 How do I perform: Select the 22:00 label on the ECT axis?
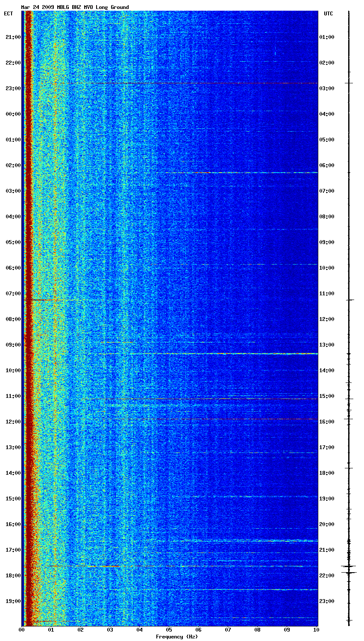(13, 63)
